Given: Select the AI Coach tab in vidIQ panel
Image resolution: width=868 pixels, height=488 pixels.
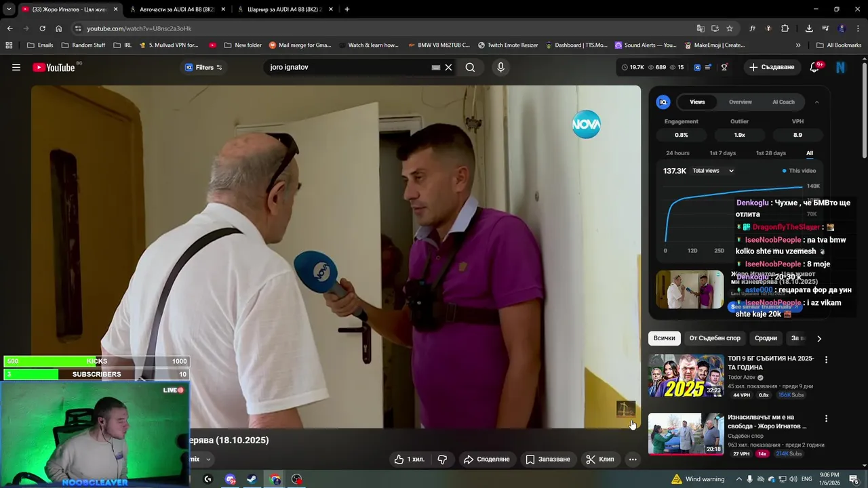Looking at the screenshot, I should pyautogui.click(x=783, y=102).
